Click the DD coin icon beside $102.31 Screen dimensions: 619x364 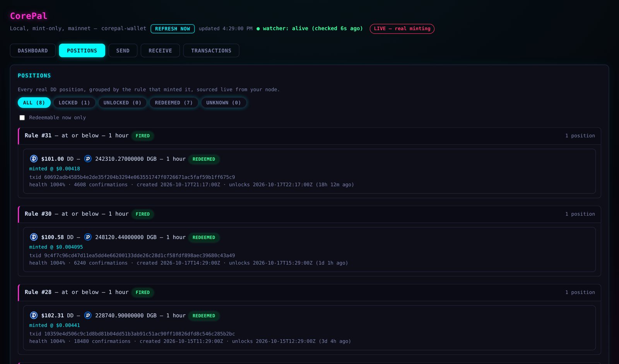[34, 315]
